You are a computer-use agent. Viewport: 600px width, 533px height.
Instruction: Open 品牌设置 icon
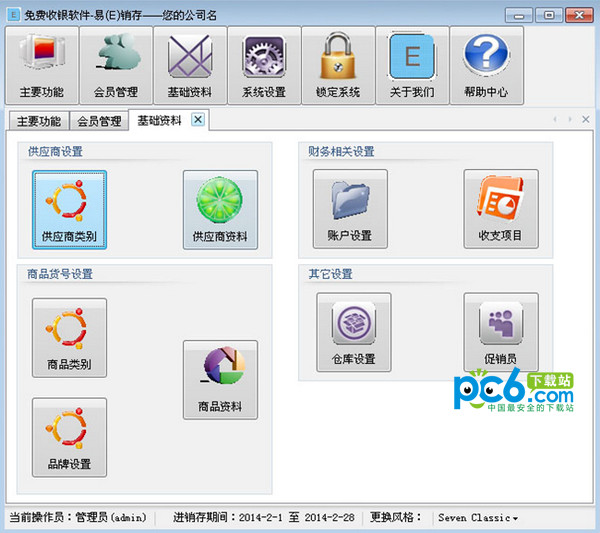(69, 437)
